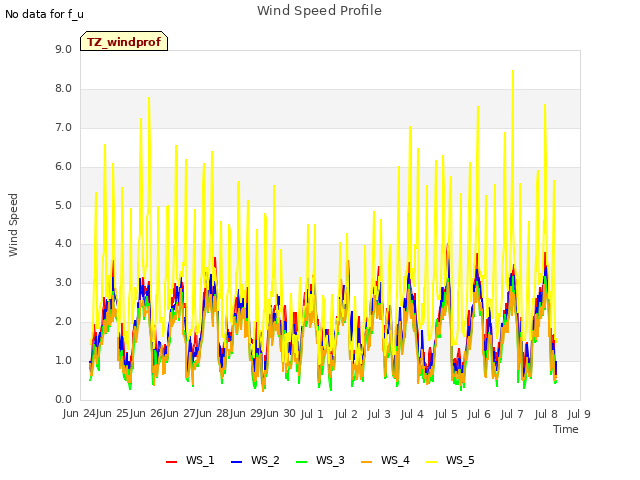Click the 4.0 y-axis tick label
Viewport: 640px width, 480px height.
(63, 244)
